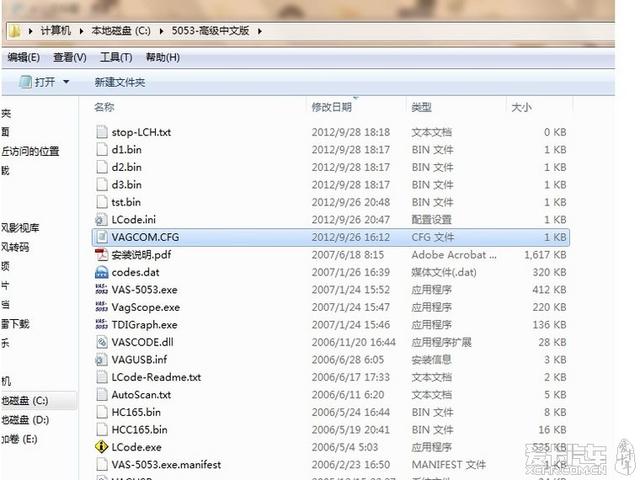Viewport: 640px width, 480px height.
Task: Click the VAS-5053.exe.manifest file icon
Action: click(x=102, y=464)
